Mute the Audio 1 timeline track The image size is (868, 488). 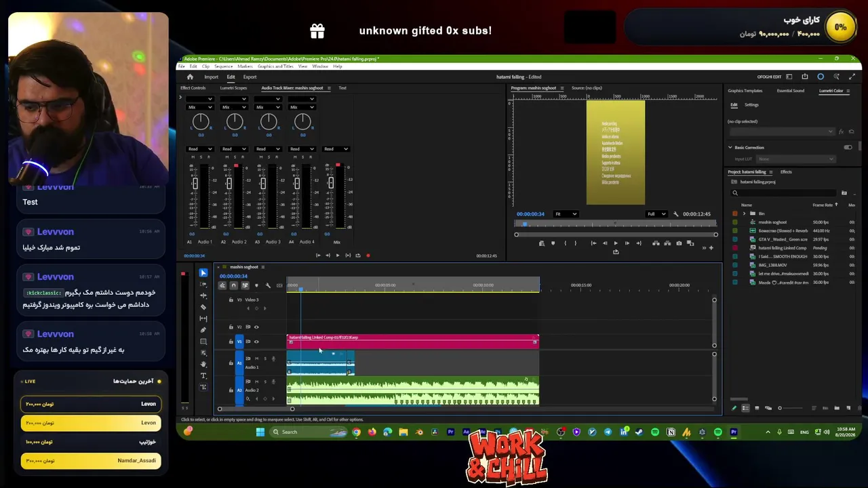[257, 359]
